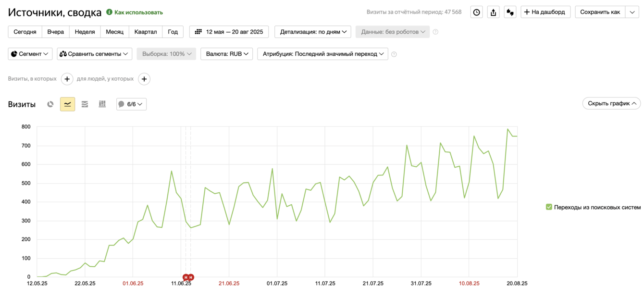The image size is (644, 298).
Task: Select the Неделя period tab
Action: tap(85, 32)
